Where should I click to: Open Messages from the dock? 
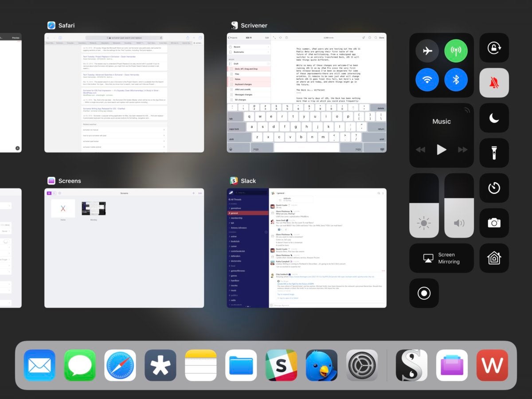tap(80, 365)
